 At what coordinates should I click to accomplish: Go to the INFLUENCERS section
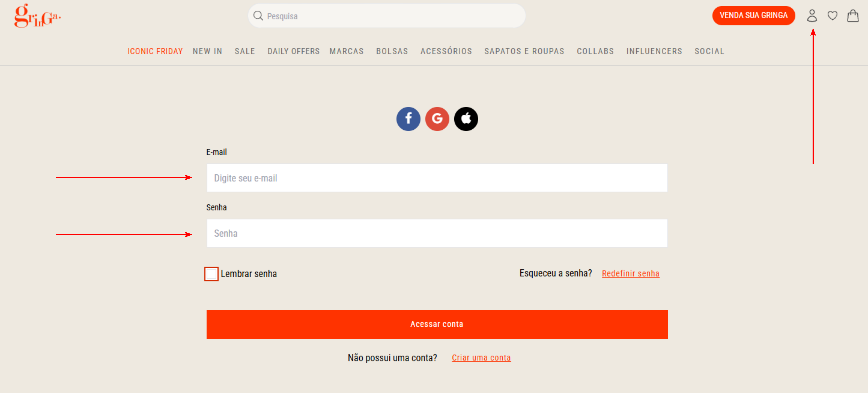654,51
